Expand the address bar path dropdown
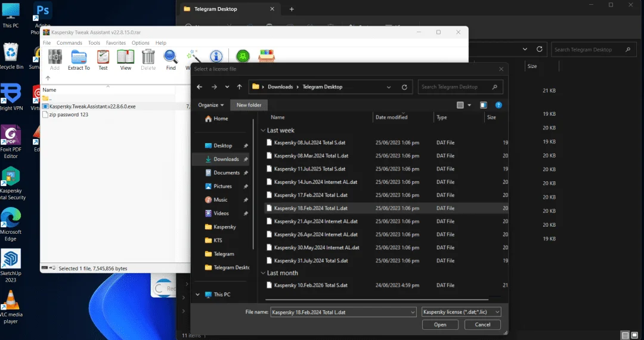This screenshot has height=340, width=644. coord(389,87)
